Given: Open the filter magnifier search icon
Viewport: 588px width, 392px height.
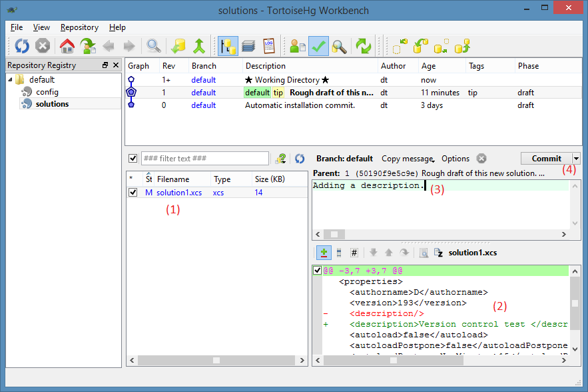Looking at the screenshot, I should (153, 46).
